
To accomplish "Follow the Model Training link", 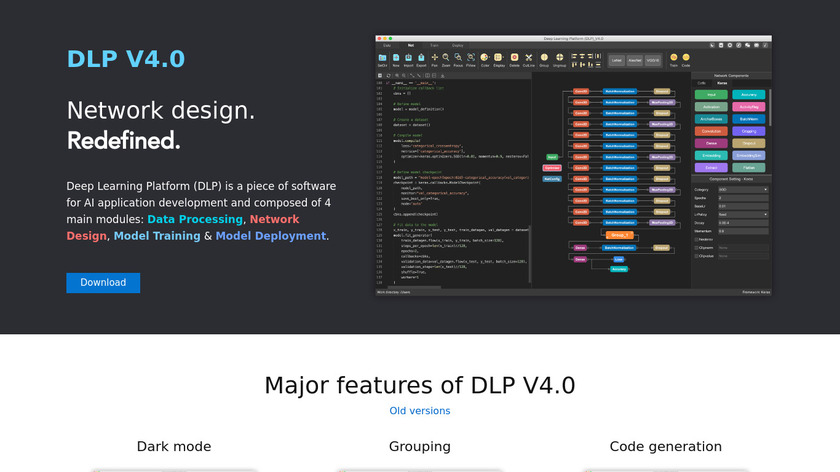I will pos(157,236).
